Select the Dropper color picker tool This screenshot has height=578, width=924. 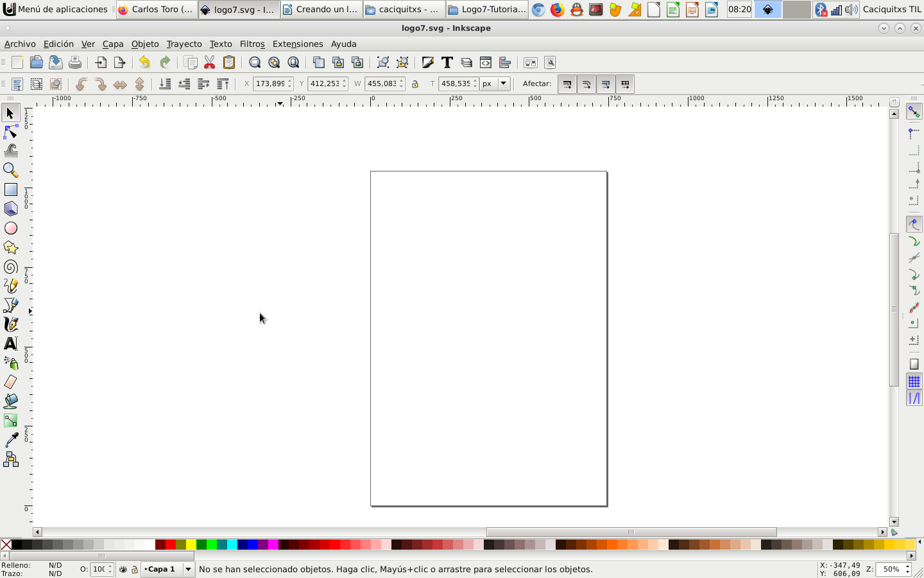coord(10,440)
